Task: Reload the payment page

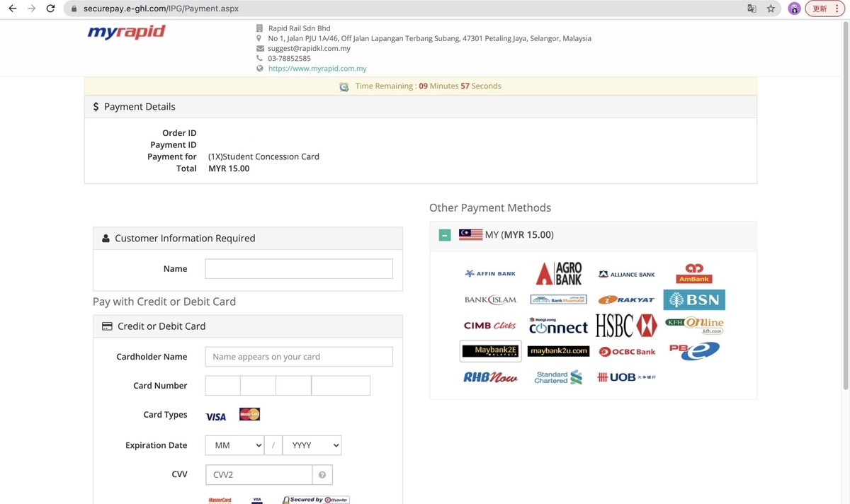Action: pyautogui.click(x=50, y=8)
